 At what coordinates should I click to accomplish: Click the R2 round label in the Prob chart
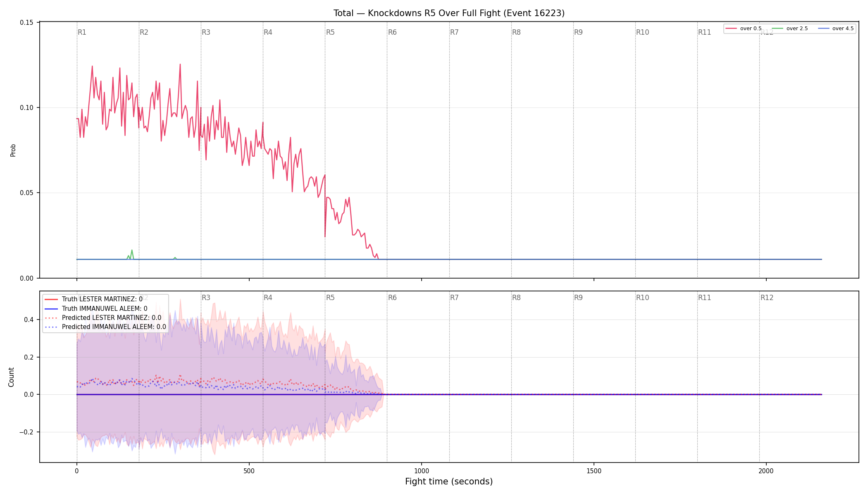point(144,32)
